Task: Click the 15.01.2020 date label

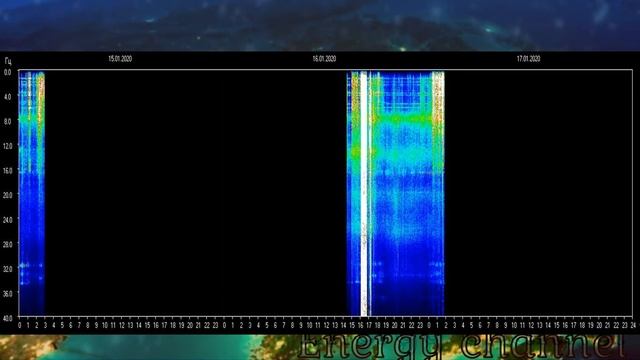Action: coord(120,59)
